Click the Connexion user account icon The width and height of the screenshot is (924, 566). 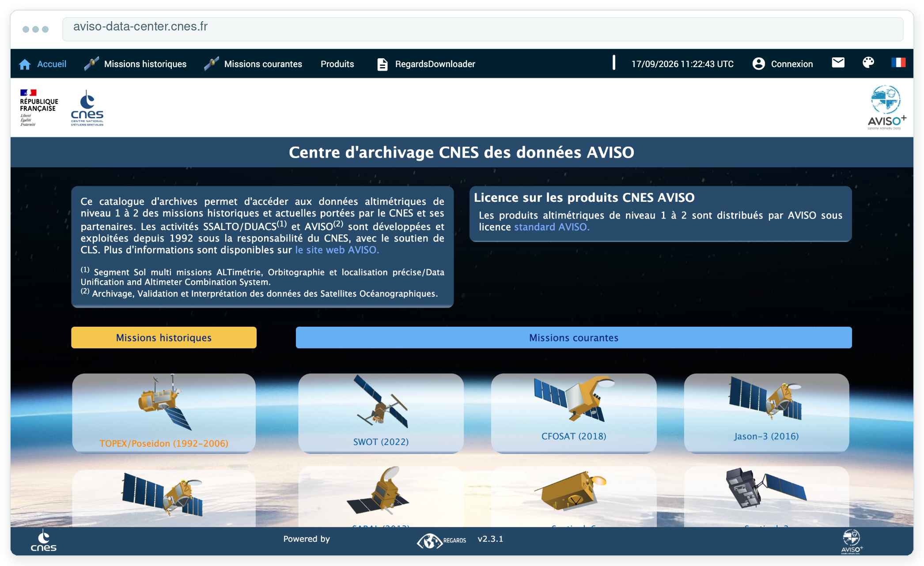click(x=758, y=64)
